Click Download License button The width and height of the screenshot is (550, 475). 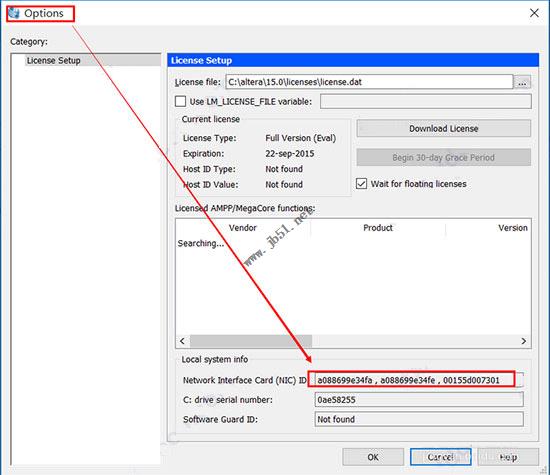444,129
